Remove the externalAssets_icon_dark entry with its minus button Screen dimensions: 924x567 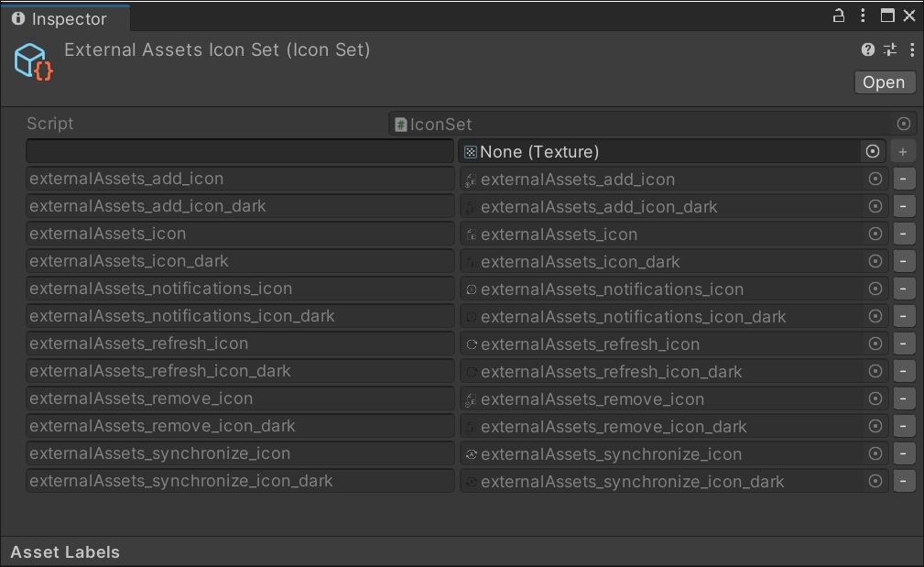[x=903, y=261]
